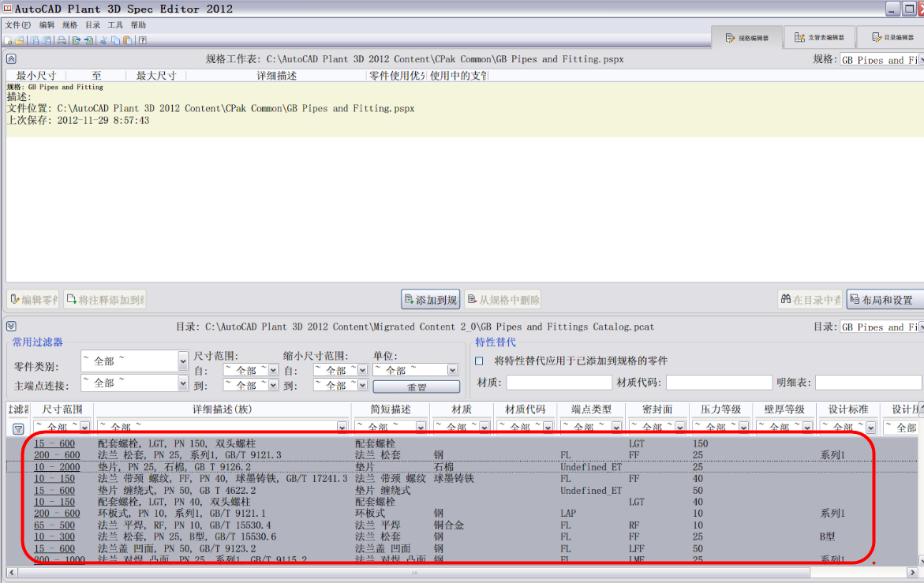Open 压力等级 column filter dropdown

click(743, 428)
